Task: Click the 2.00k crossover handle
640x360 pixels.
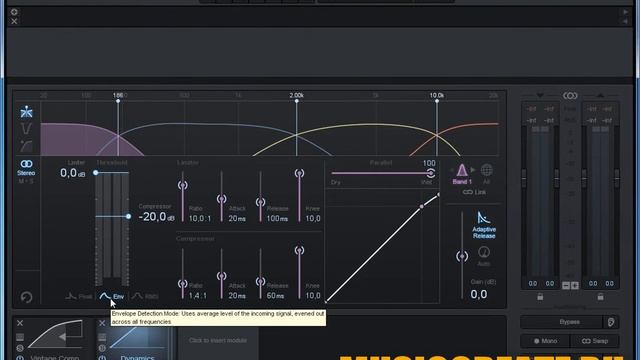Action: 297,101
